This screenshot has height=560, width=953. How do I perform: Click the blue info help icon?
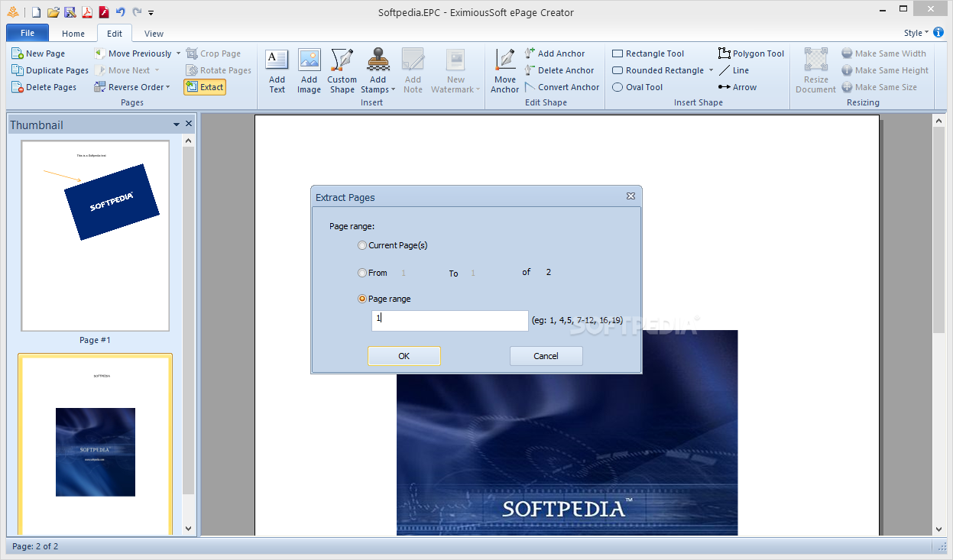(938, 33)
